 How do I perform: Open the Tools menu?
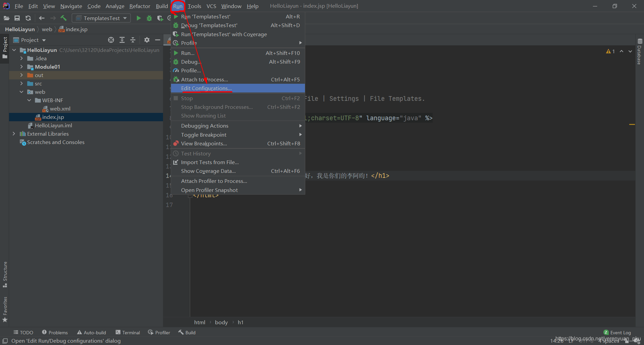click(x=194, y=6)
